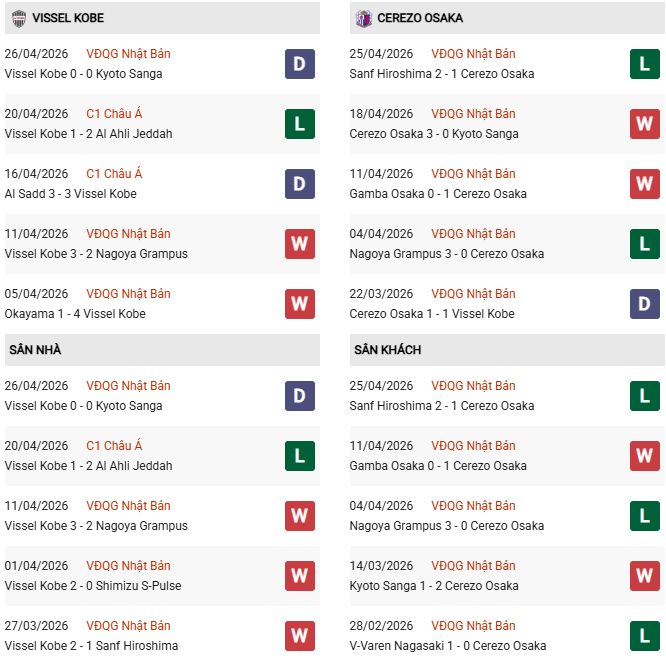Click the L badge beside Al Ahli Jeddah match in top list
Image resolution: width=666 pixels, height=661 pixels.
click(x=299, y=124)
